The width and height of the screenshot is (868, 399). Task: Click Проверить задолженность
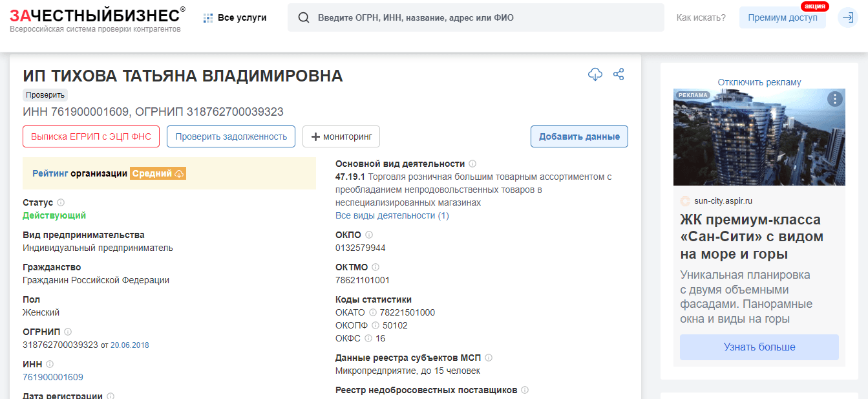point(231,136)
